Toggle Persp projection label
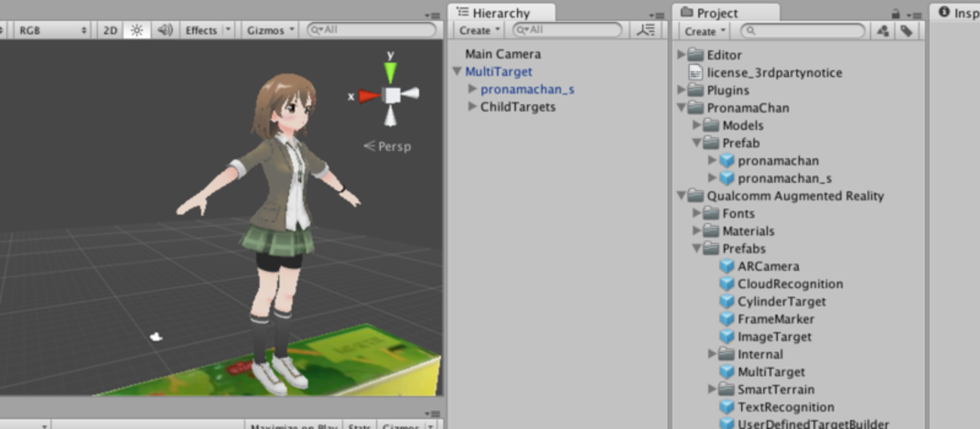Screen dimensions: 980x429 click(x=387, y=146)
